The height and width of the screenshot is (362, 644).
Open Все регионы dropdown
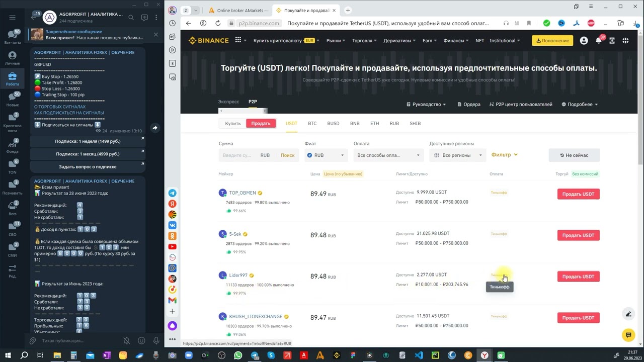458,155
